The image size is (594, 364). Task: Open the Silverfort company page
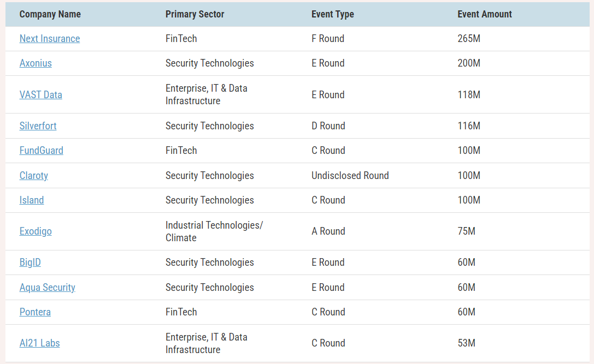pos(38,126)
